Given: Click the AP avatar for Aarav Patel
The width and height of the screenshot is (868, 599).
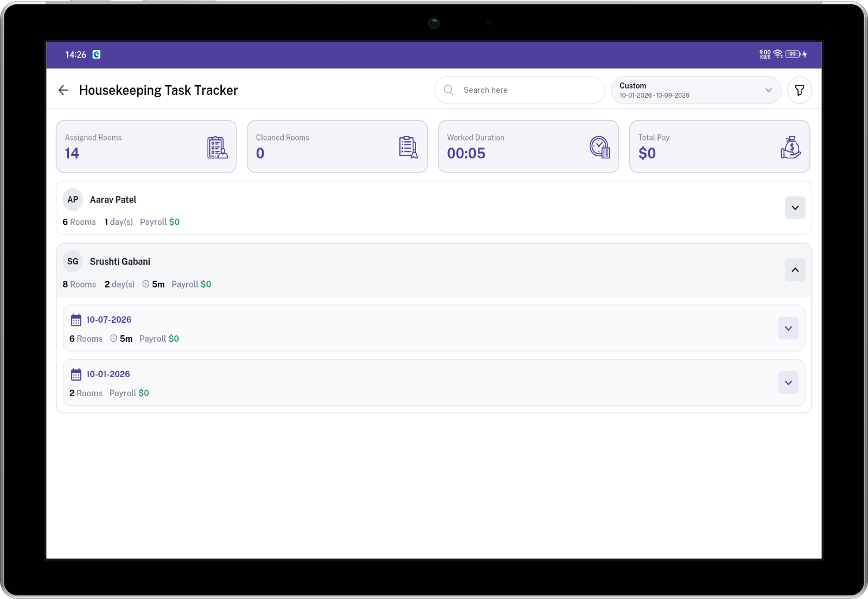Looking at the screenshot, I should pos(73,200).
